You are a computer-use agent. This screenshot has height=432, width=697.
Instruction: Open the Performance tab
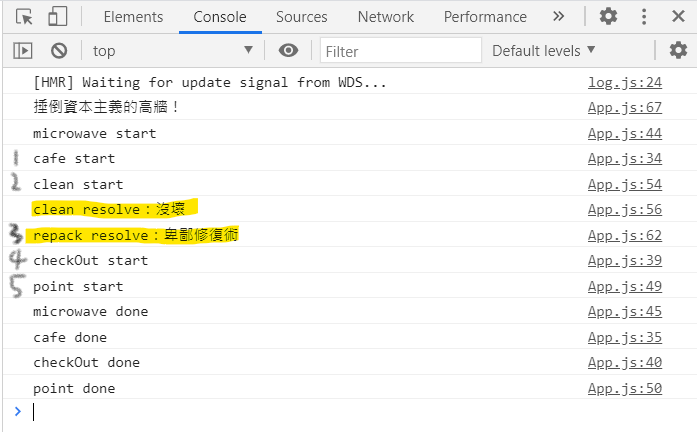coord(485,17)
